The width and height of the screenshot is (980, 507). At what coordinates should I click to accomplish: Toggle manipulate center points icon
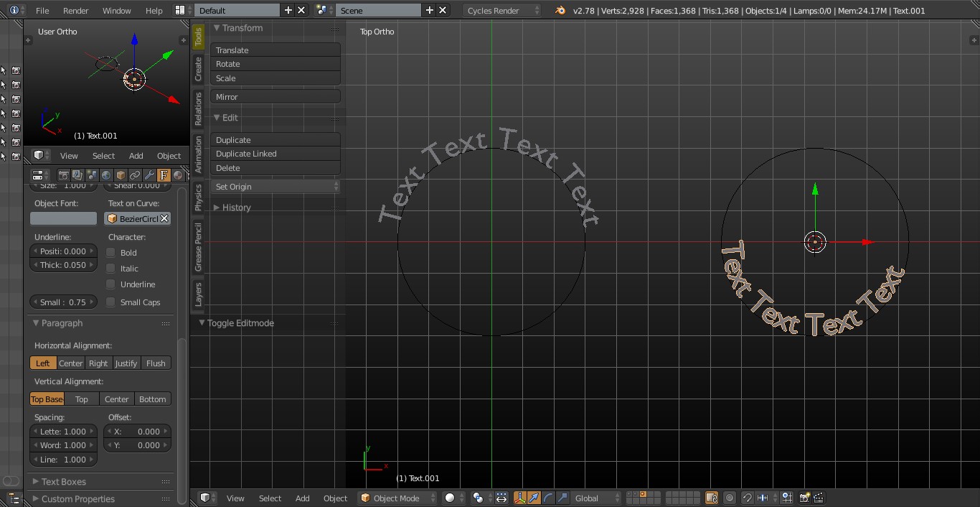(501, 498)
